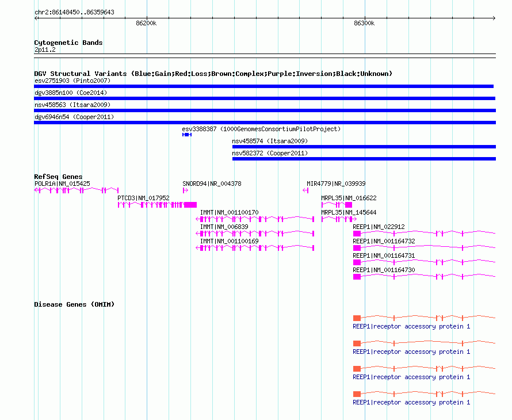Viewport: 512px width, 420px height.
Task: Click the SNORD94|NR_004378 label
Action: point(212,184)
